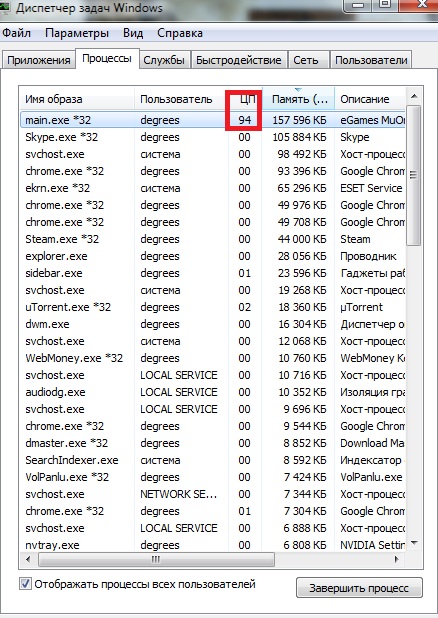This screenshot has height=618, width=438.
Task: Click horizontal scrollbar left arrow
Action: (28, 559)
